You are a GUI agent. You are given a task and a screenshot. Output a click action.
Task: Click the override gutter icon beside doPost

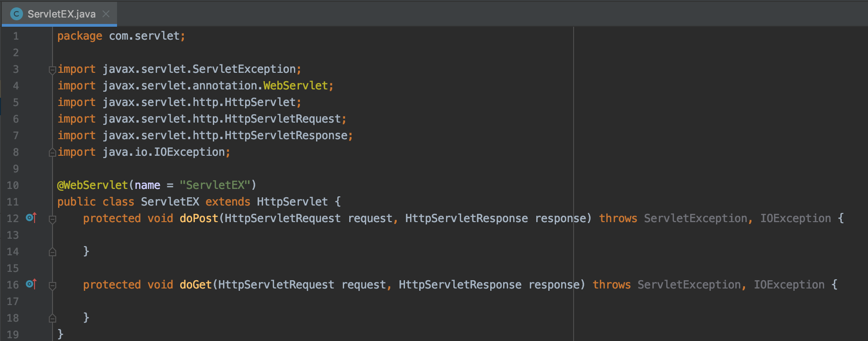[31, 218]
